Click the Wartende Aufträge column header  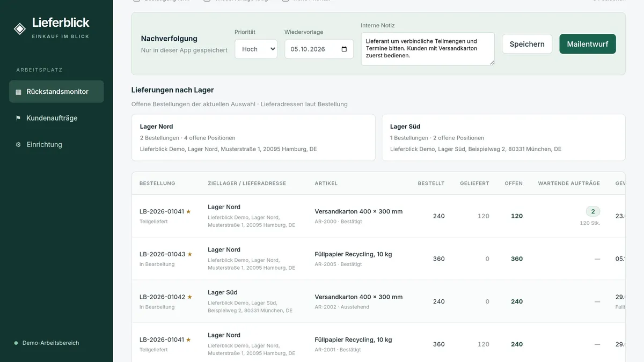(x=569, y=183)
